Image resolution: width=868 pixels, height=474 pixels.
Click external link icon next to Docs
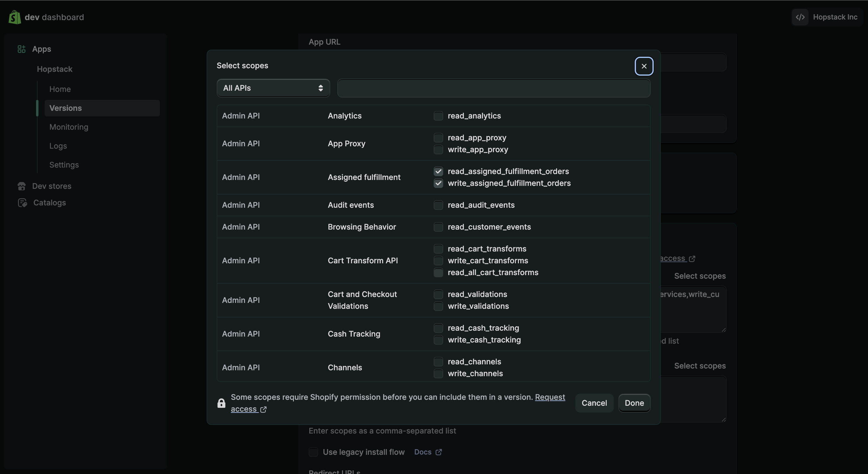point(438,452)
